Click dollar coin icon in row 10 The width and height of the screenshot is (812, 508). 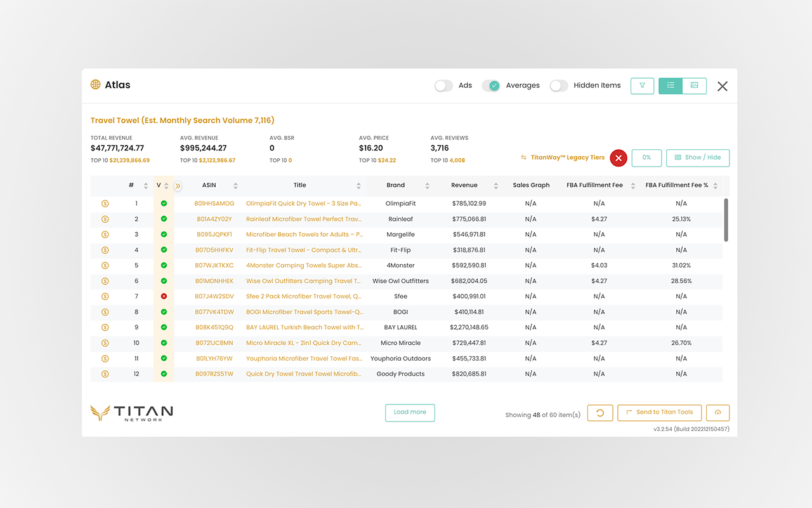pos(105,343)
